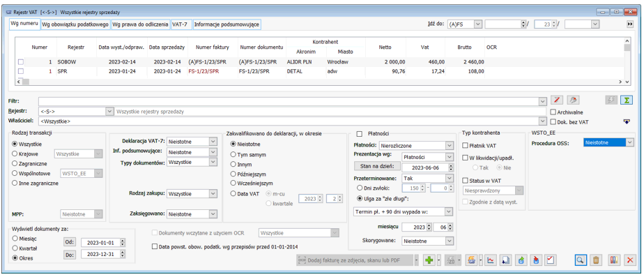Open the Deklaracja VAT-7 dropdown
This screenshot has width=644, height=277.
[213, 142]
